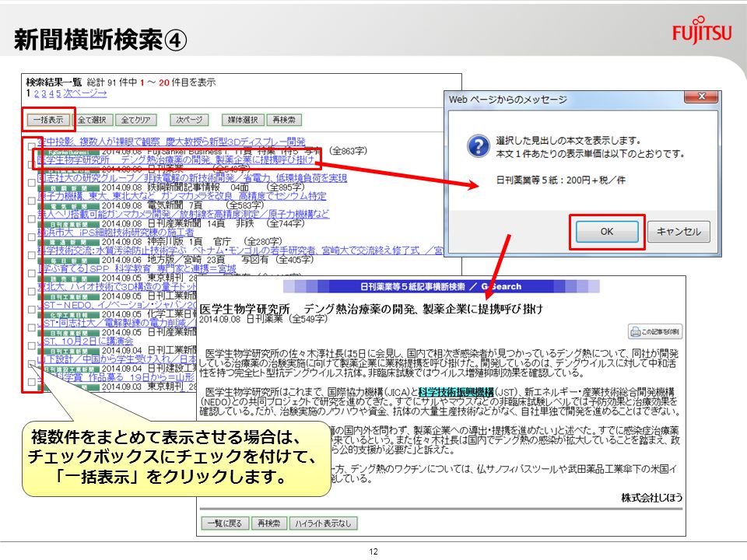The image size is (747, 560).
Task: Check the box for JST・同志社大 article
Action: click(31, 327)
